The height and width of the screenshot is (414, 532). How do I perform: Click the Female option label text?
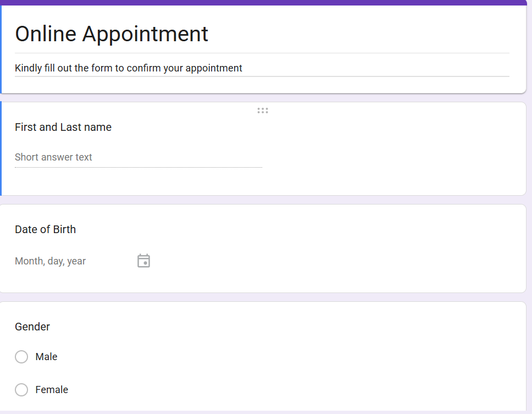(52, 390)
